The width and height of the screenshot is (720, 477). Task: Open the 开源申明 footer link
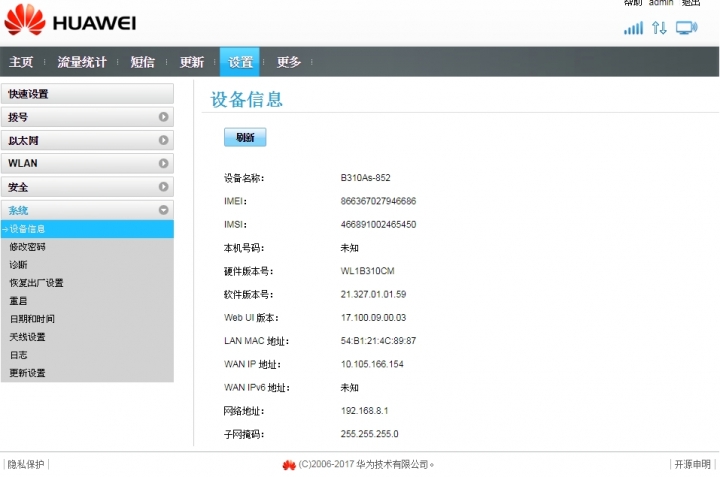point(692,465)
